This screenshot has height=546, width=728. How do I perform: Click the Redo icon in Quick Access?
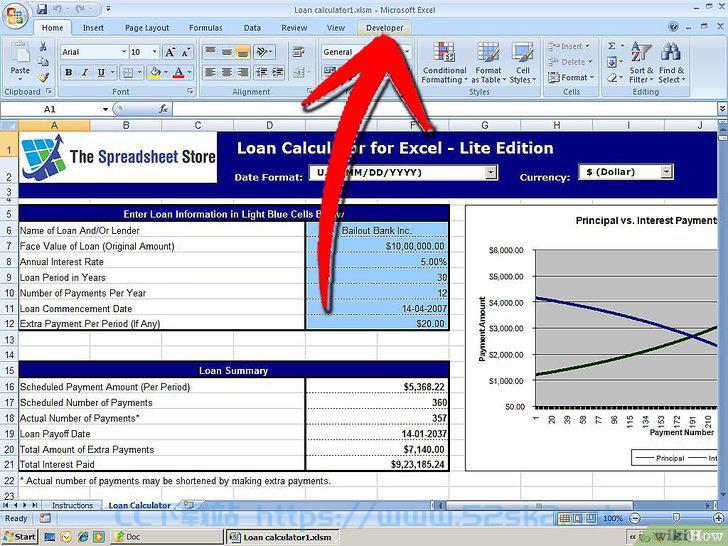(79, 8)
